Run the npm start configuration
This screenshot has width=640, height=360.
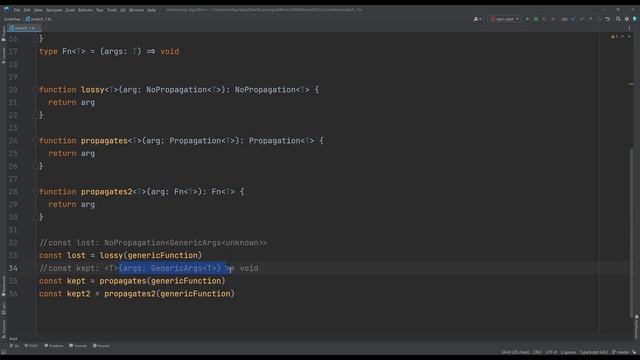pyautogui.click(x=527, y=19)
